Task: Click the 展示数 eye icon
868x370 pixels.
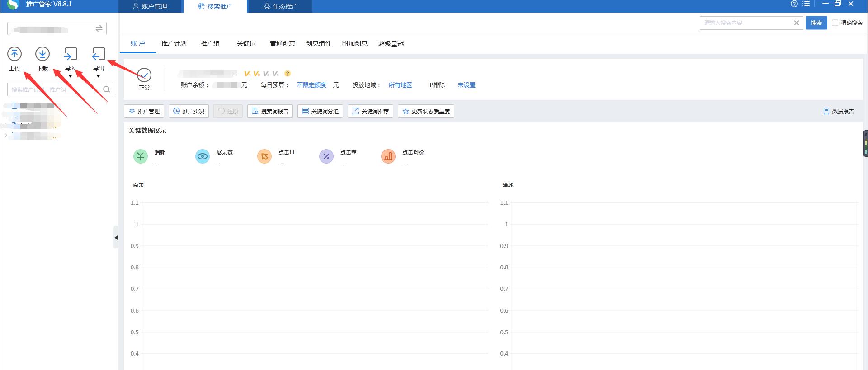Action: [x=203, y=156]
